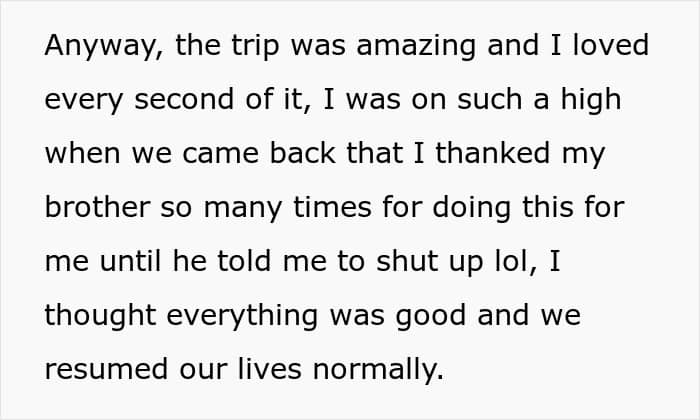700x420 pixels.
Task: Click the word 'high' ending second line
Action: click(x=591, y=100)
